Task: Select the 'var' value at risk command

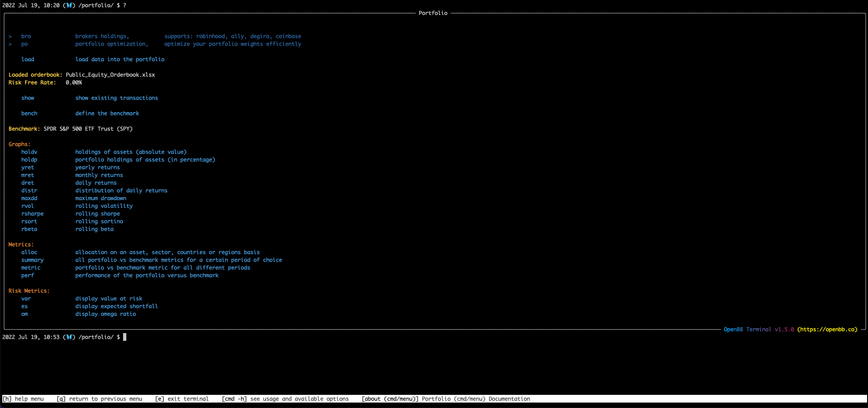Action: (x=26, y=299)
